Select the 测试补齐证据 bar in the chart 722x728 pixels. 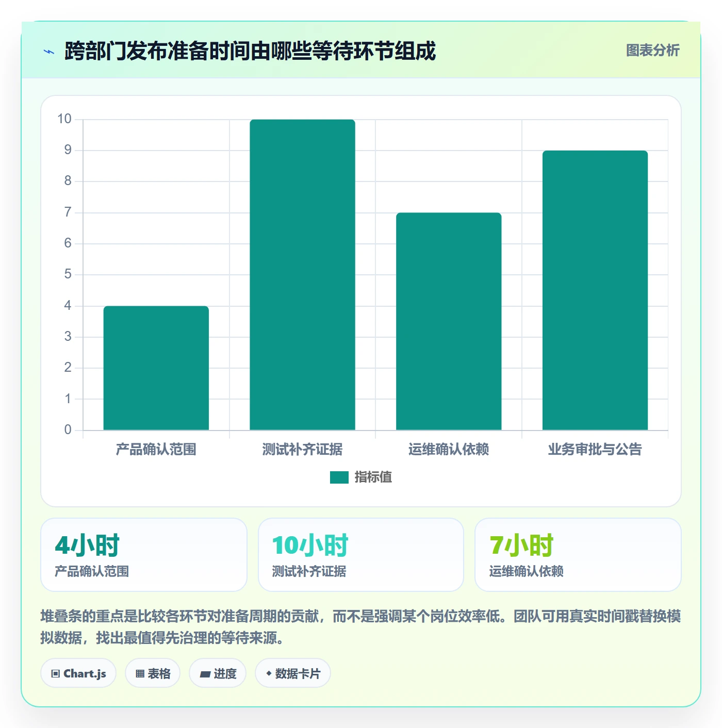(x=303, y=275)
